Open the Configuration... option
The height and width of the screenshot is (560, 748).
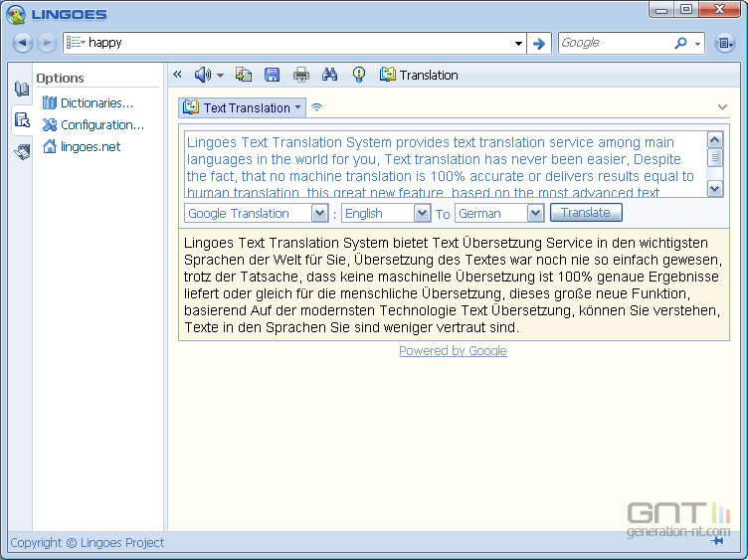(93, 125)
